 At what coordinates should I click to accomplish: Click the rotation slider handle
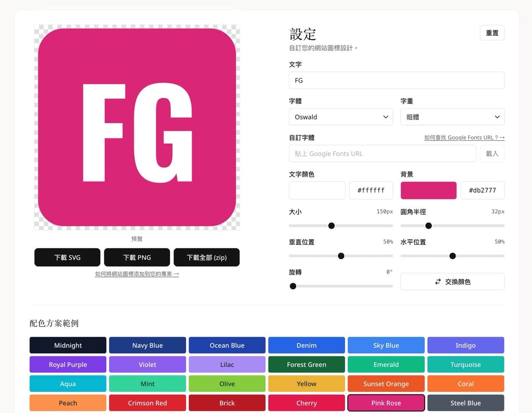293,286
